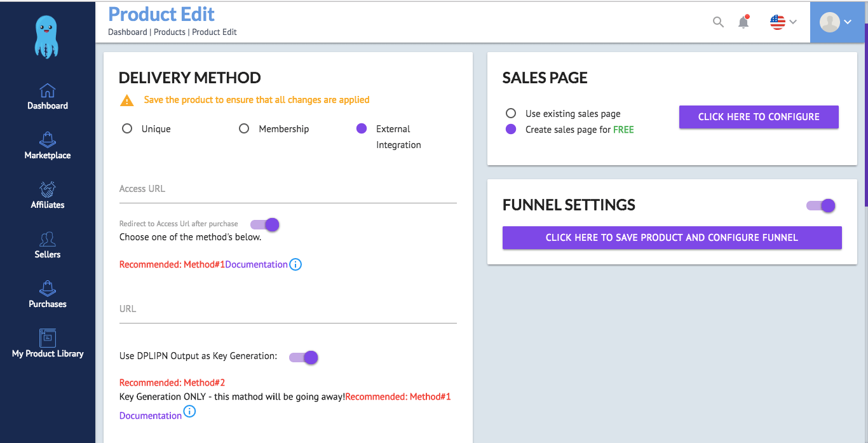Click the Access URL input field
Screen dimensions: 868x443
288,189
